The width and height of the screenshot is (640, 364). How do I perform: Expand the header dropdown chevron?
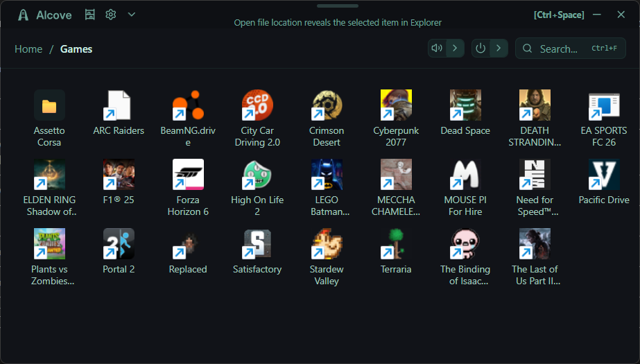coord(132,15)
